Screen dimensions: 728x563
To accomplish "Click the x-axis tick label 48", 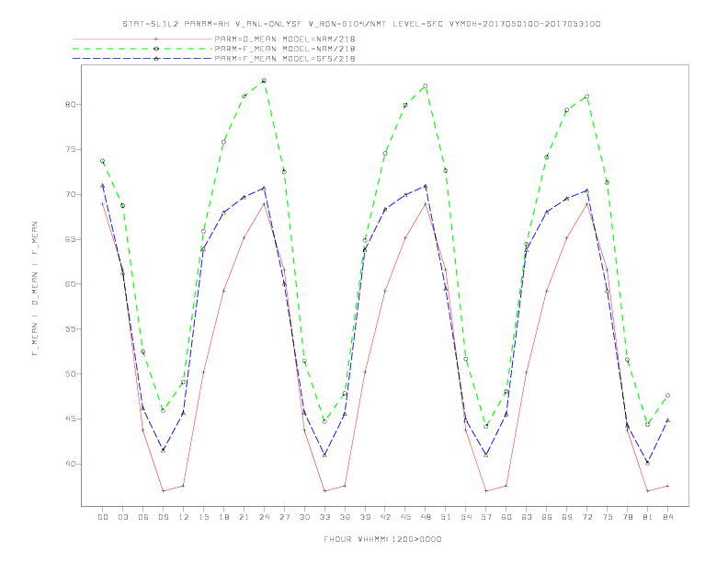I will pyautogui.click(x=426, y=517).
